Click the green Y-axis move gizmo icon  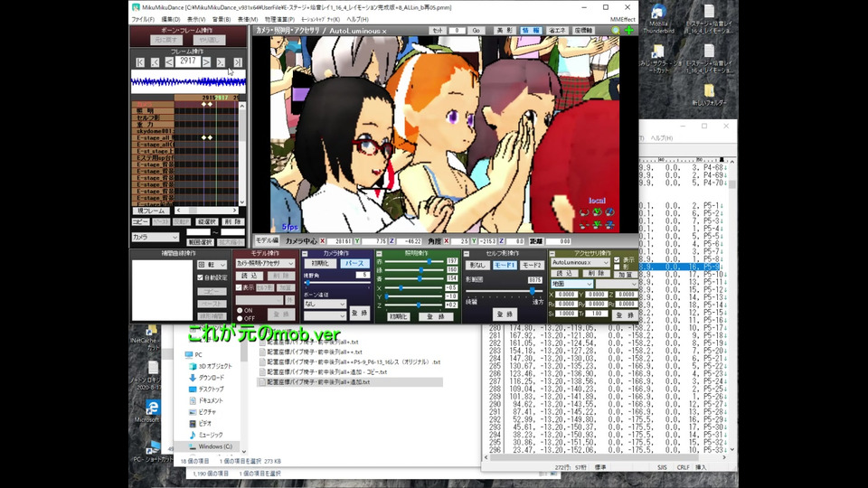coord(597,225)
